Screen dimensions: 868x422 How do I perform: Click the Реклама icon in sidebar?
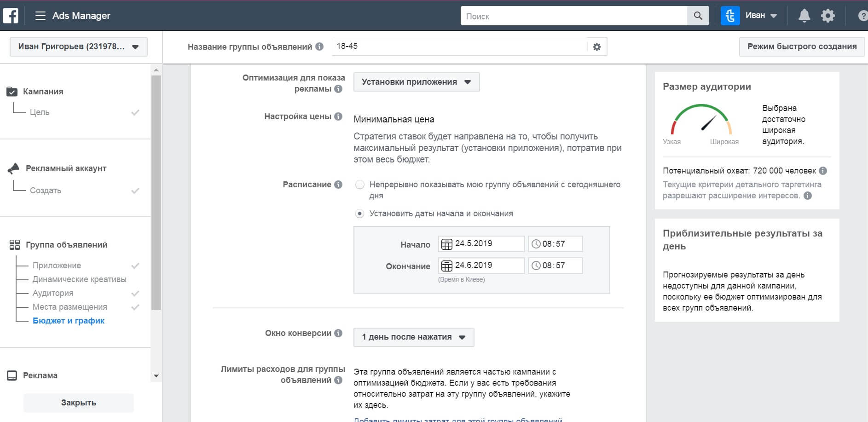[12, 376]
